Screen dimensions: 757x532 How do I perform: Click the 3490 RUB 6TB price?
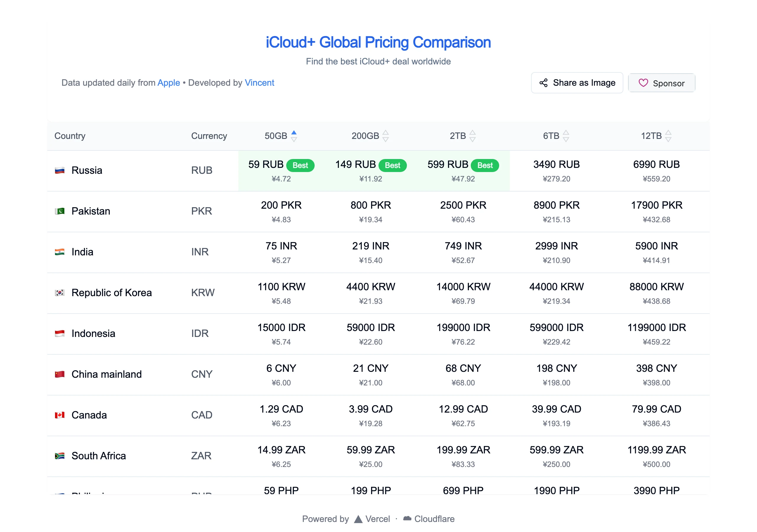pos(557,165)
